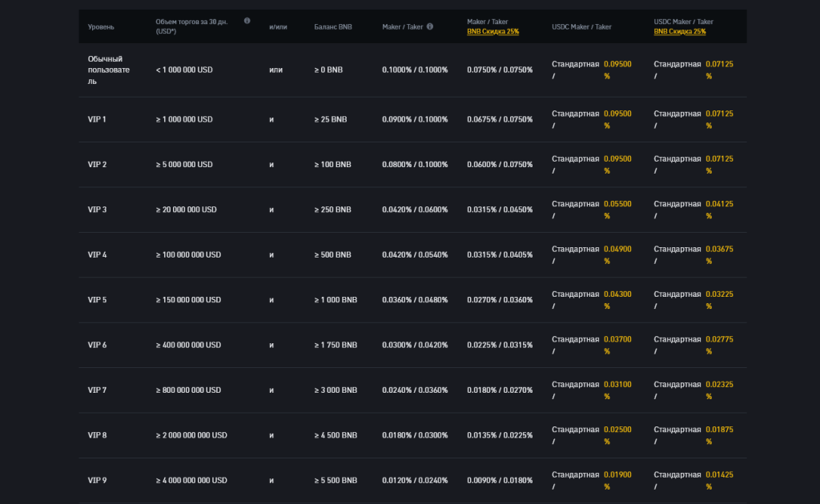Select the Уровень column header
The height and width of the screenshot is (504, 820).
[x=101, y=26]
